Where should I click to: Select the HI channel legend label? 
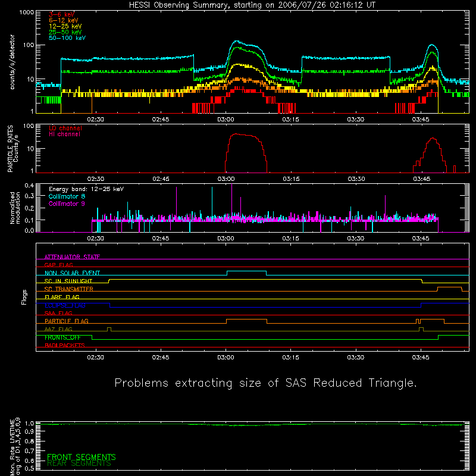(x=64, y=134)
